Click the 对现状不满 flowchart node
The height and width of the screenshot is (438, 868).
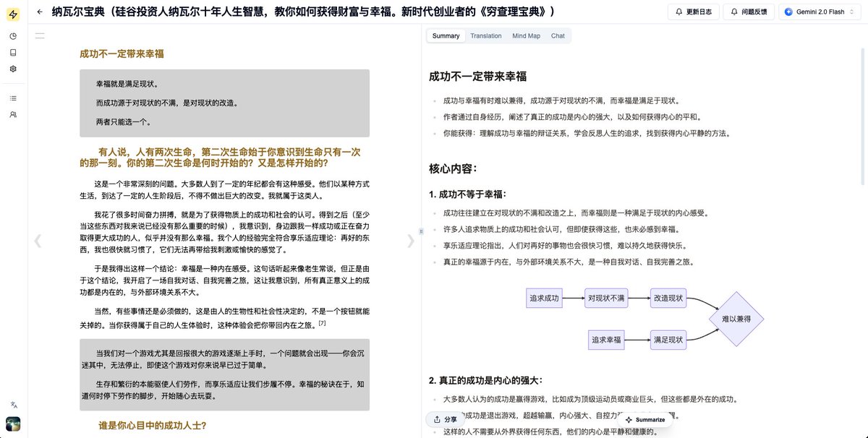(606, 298)
